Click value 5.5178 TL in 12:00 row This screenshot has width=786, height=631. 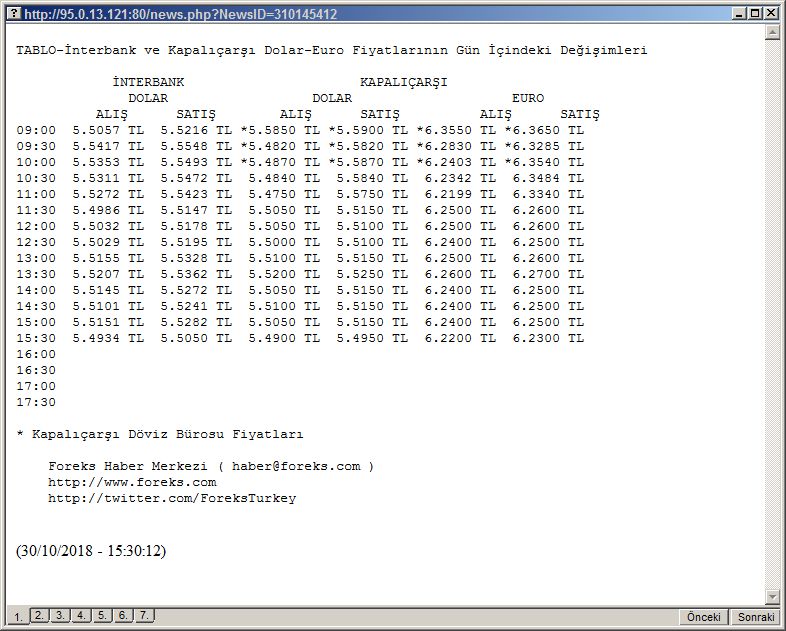pos(196,227)
